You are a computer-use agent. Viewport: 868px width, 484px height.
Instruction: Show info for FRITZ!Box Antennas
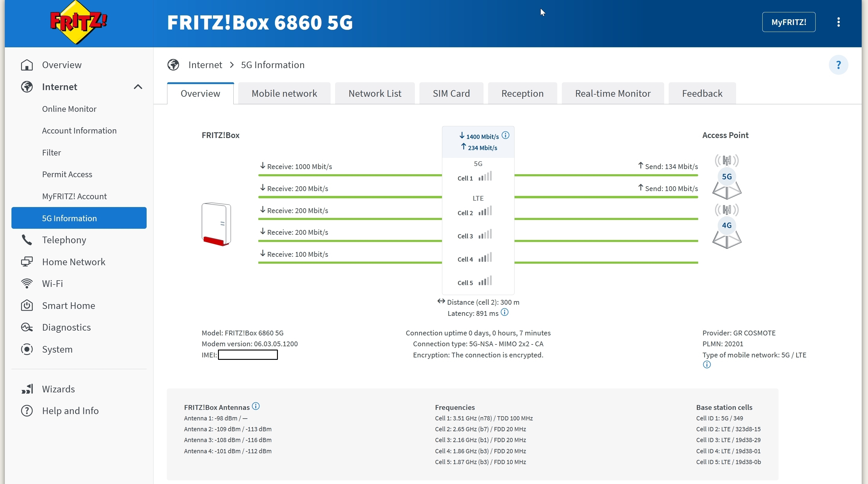click(256, 407)
